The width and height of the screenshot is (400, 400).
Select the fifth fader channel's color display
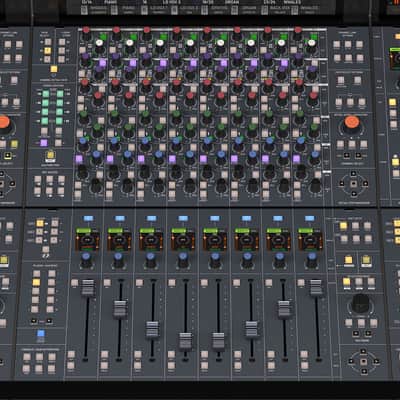tap(215, 240)
